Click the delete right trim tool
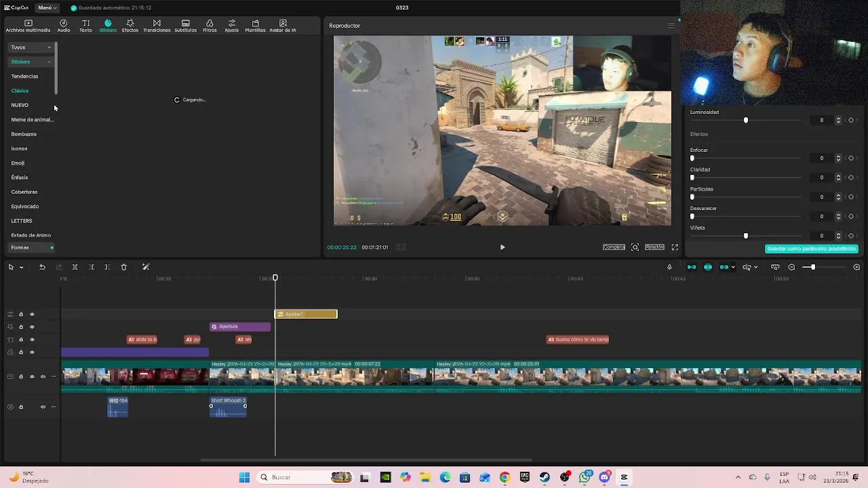868x488 pixels. click(x=107, y=267)
